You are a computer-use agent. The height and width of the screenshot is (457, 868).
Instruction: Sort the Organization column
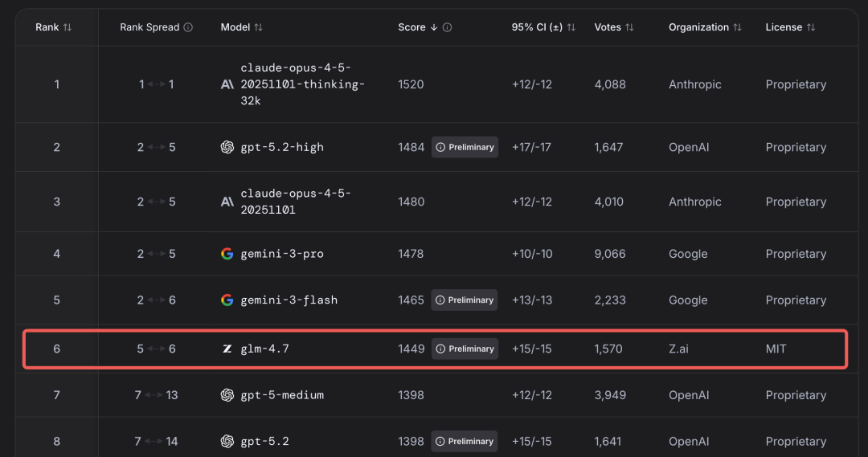pyautogui.click(x=737, y=27)
